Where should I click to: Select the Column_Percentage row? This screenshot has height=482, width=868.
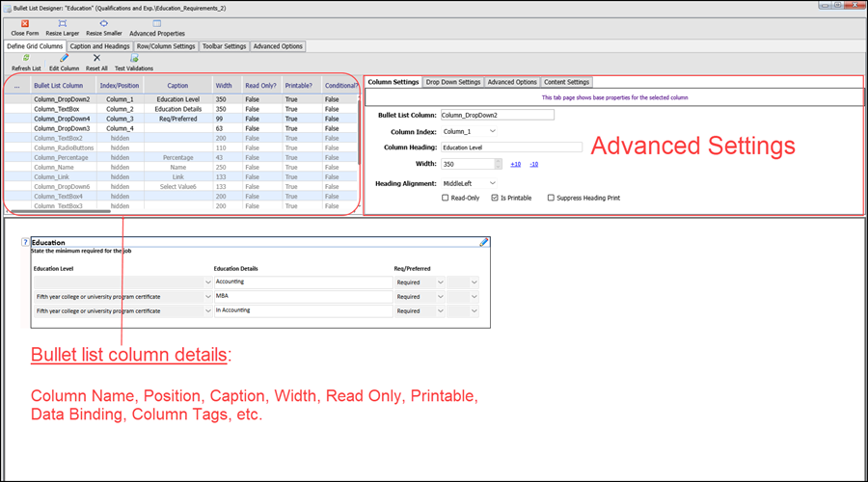point(181,158)
